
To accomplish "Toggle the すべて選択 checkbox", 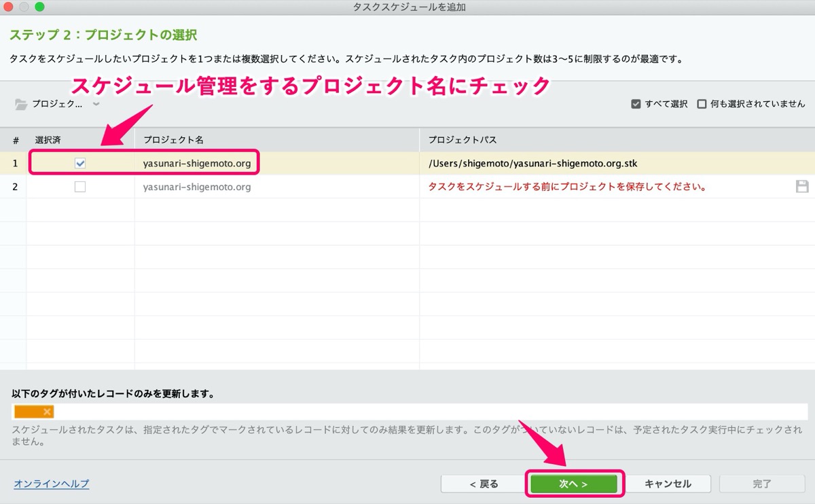I will [x=636, y=104].
